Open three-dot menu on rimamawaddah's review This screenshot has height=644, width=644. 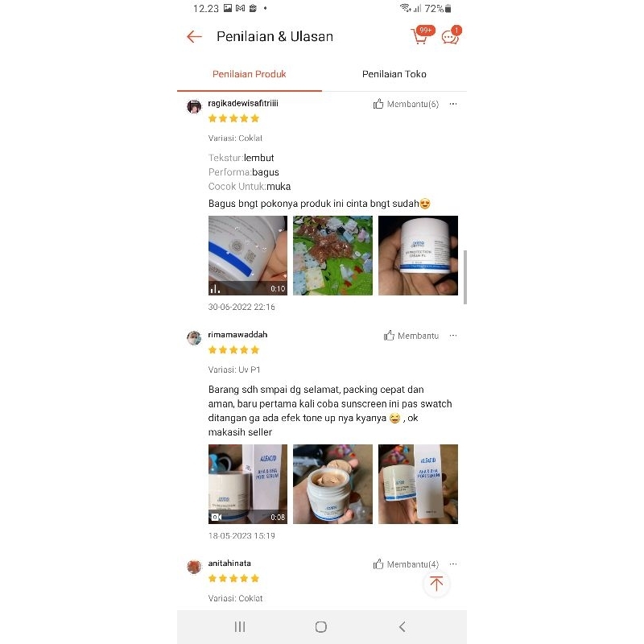coord(453,336)
